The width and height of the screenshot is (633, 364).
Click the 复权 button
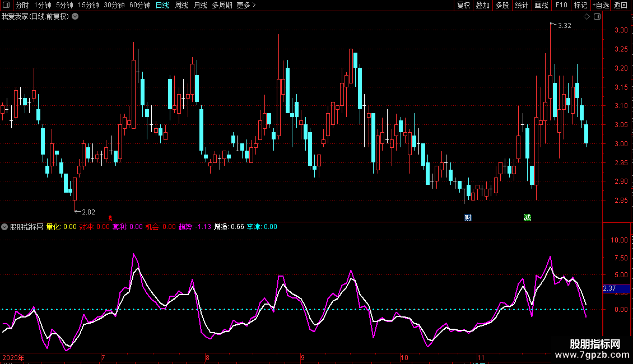click(463, 5)
